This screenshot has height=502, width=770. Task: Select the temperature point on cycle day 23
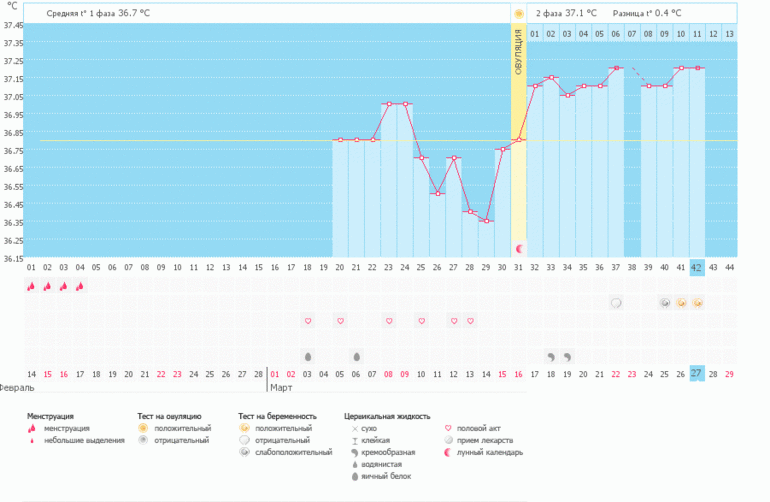pos(389,104)
